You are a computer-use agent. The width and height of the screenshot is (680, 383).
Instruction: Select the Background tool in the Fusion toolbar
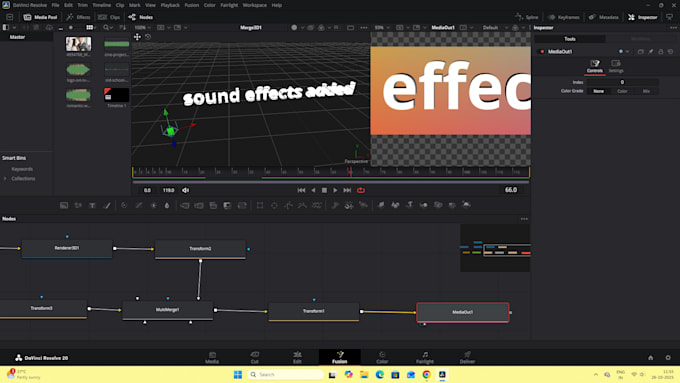64,205
